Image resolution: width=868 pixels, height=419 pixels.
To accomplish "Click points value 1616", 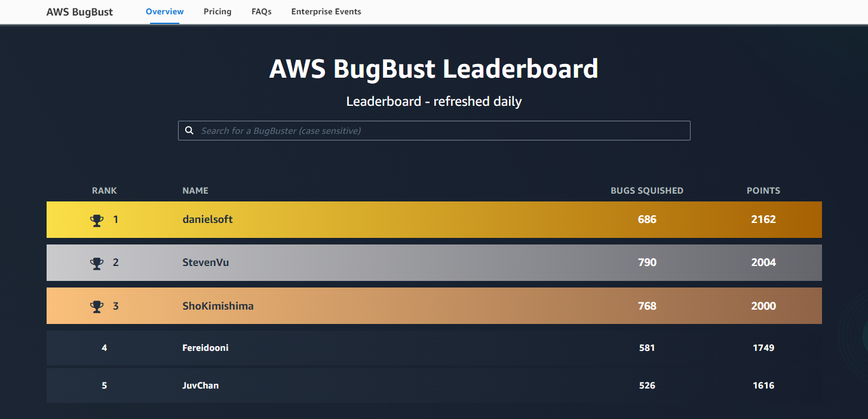I will tap(763, 386).
